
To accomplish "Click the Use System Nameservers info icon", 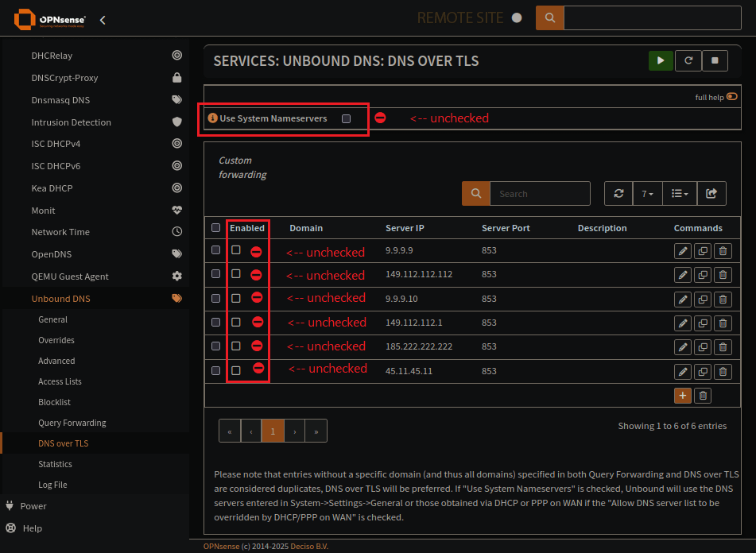I will (x=212, y=118).
